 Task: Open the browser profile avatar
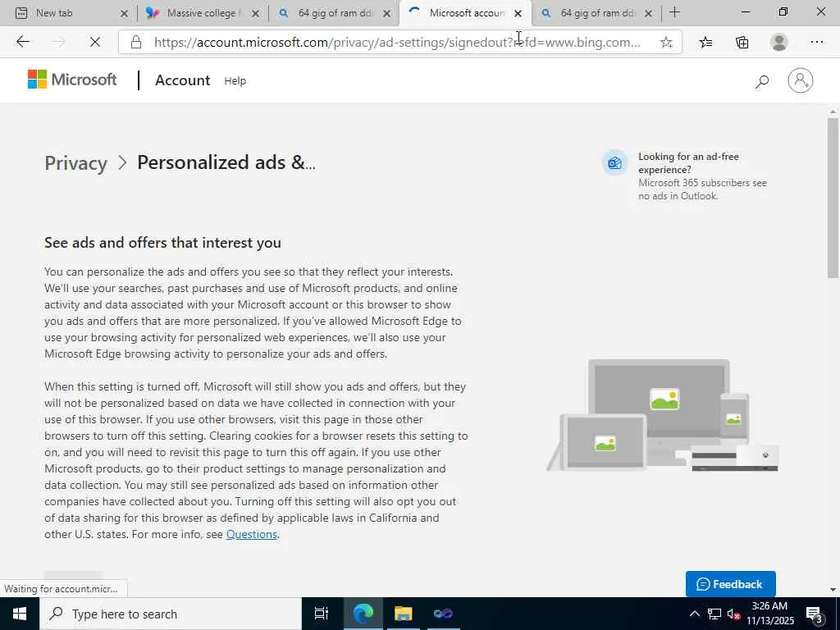coord(779,43)
